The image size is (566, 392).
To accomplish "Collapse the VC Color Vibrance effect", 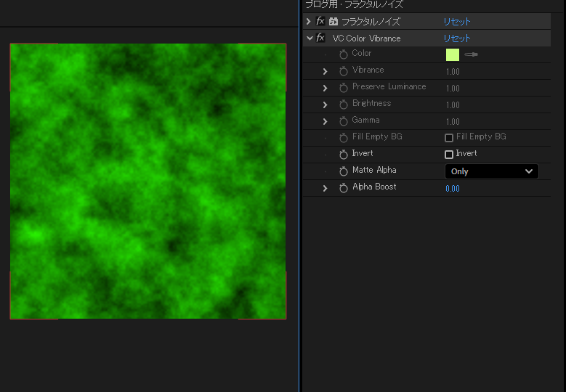I will coord(310,38).
